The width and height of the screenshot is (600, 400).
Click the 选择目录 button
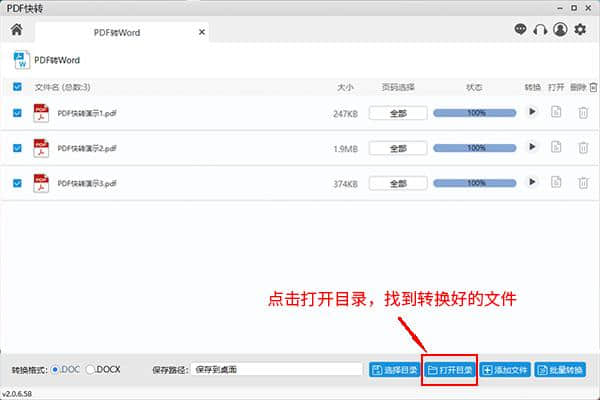pyautogui.click(x=395, y=370)
